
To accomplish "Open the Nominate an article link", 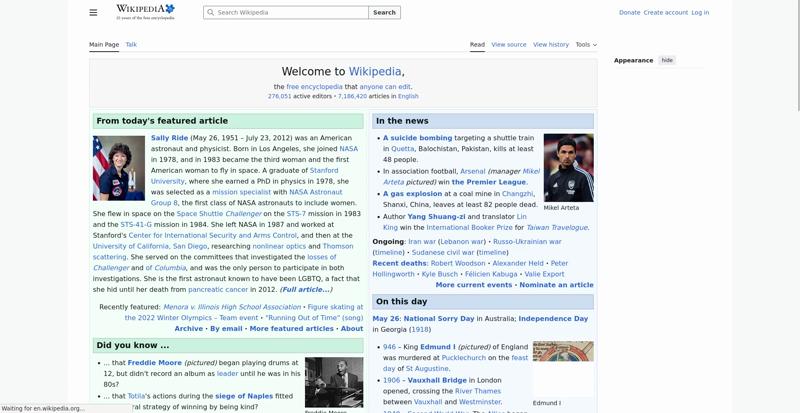I will [x=556, y=285].
